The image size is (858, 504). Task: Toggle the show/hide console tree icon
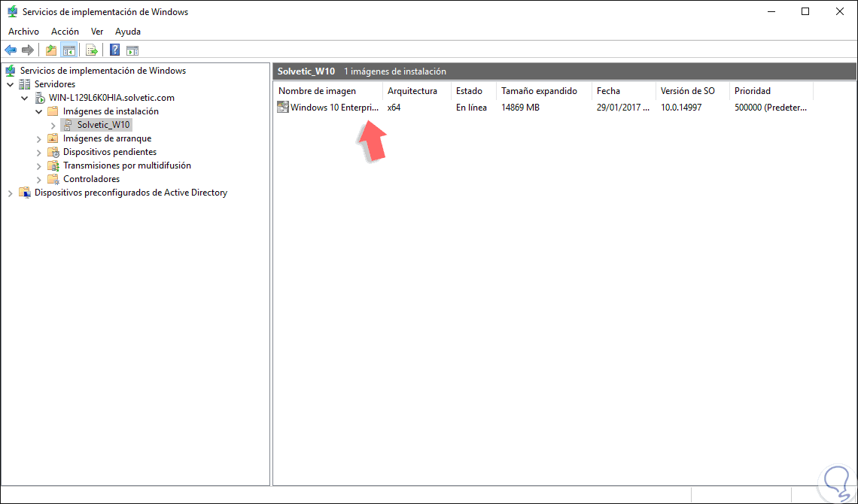[x=69, y=50]
